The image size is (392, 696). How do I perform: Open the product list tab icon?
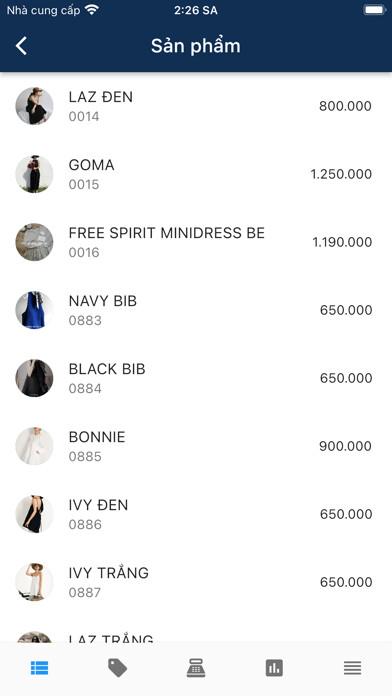[x=40, y=668]
